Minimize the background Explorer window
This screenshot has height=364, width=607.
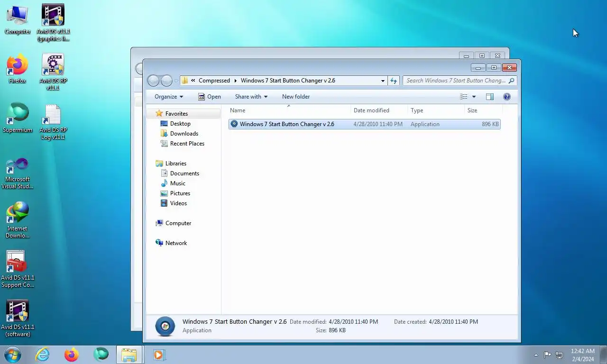(466, 56)
